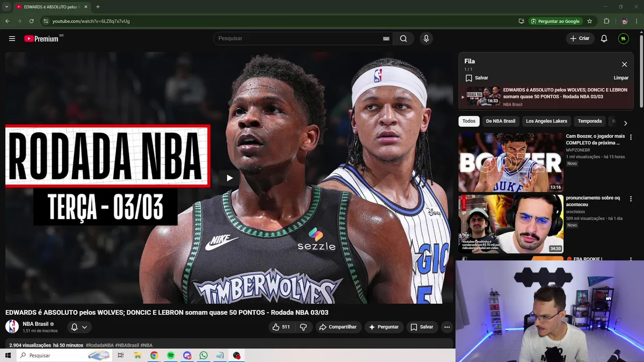Open Cam Boozer video title

[x=595, y=139]
